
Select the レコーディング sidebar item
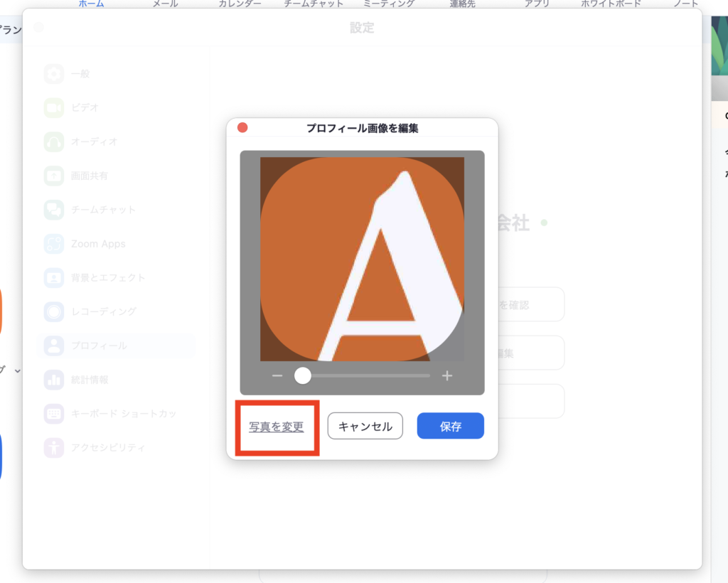pos(102,311)
